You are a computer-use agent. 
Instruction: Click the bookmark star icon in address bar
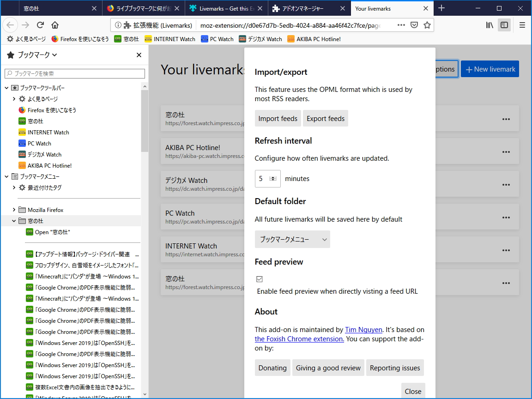pyautogui.click(x=427, y=25)
